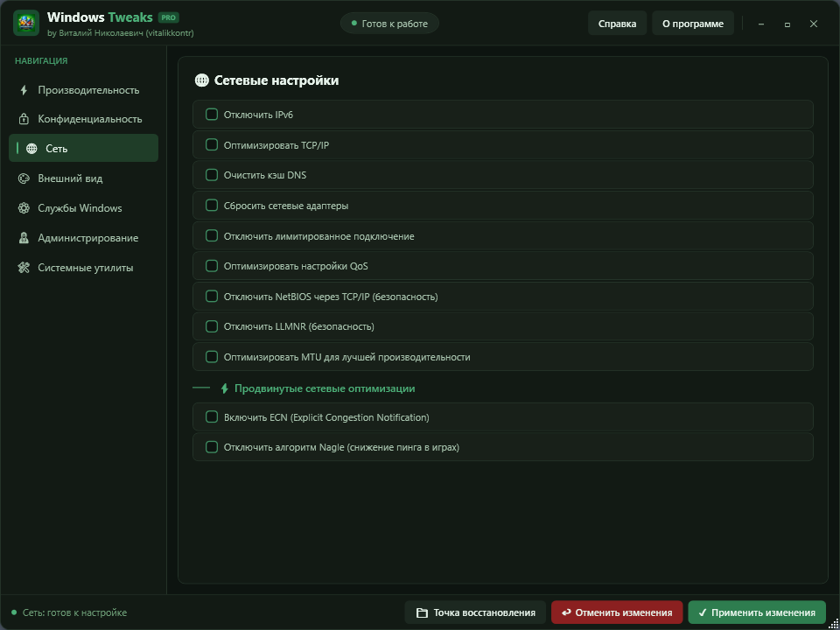The height and width of the screenshot is (630, 840).
Task: Click the palette icon beside Внешний вид
Action: (x=24, y=178)
